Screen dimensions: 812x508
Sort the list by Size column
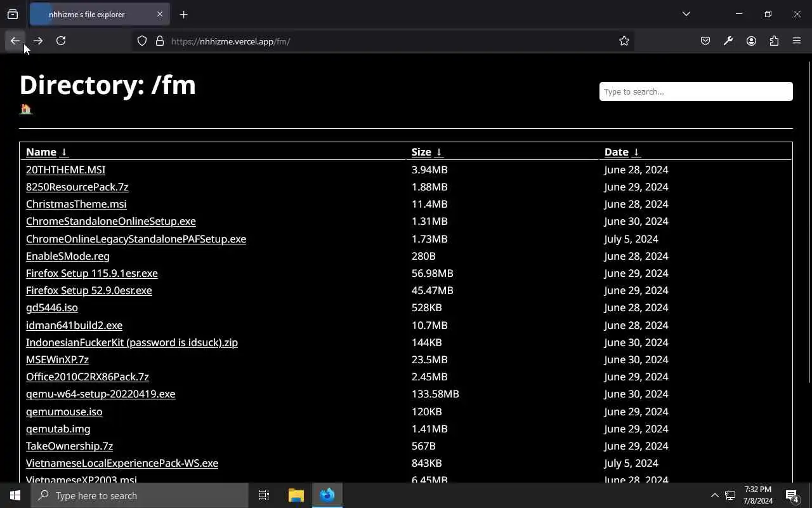(427, 152)
